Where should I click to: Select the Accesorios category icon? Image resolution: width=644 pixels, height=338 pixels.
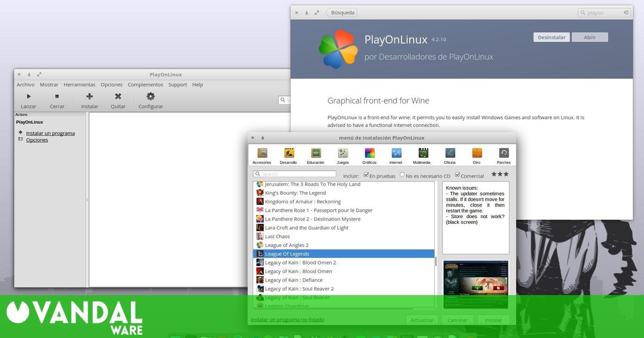(262, 155)
